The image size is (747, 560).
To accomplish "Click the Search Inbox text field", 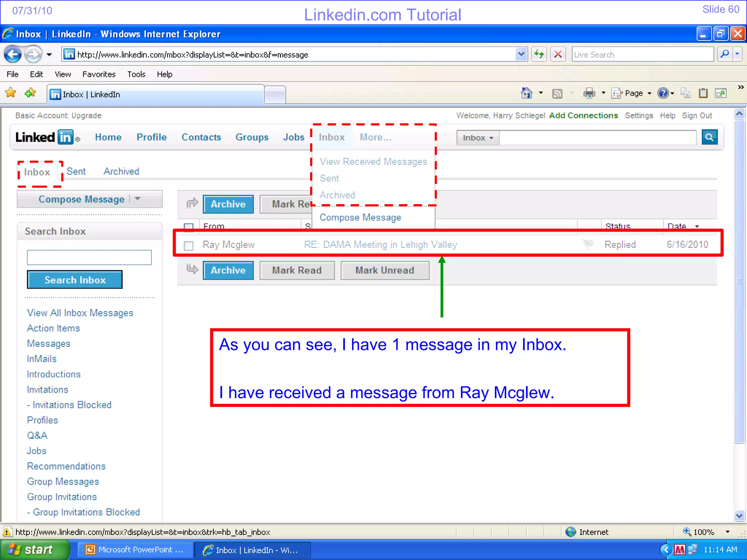I will pos(89,257).
